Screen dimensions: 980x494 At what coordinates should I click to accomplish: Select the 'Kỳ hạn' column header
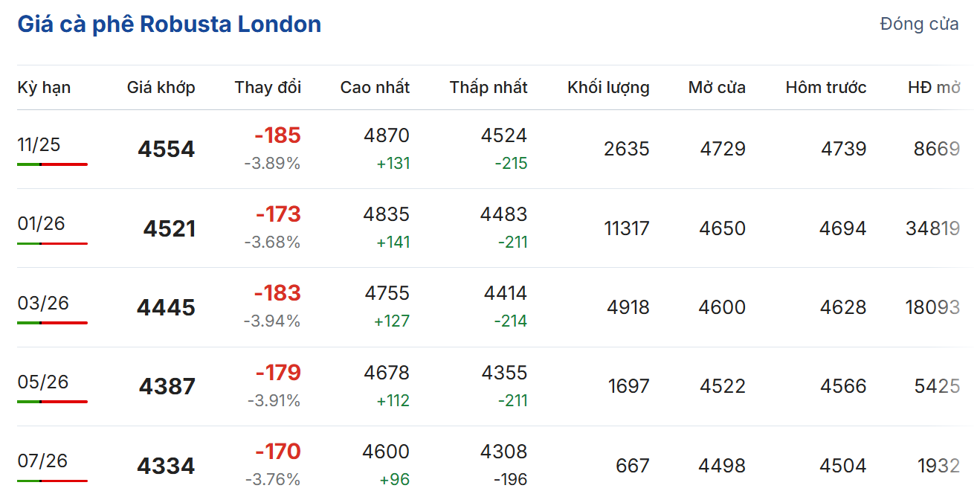pos(44,88)
